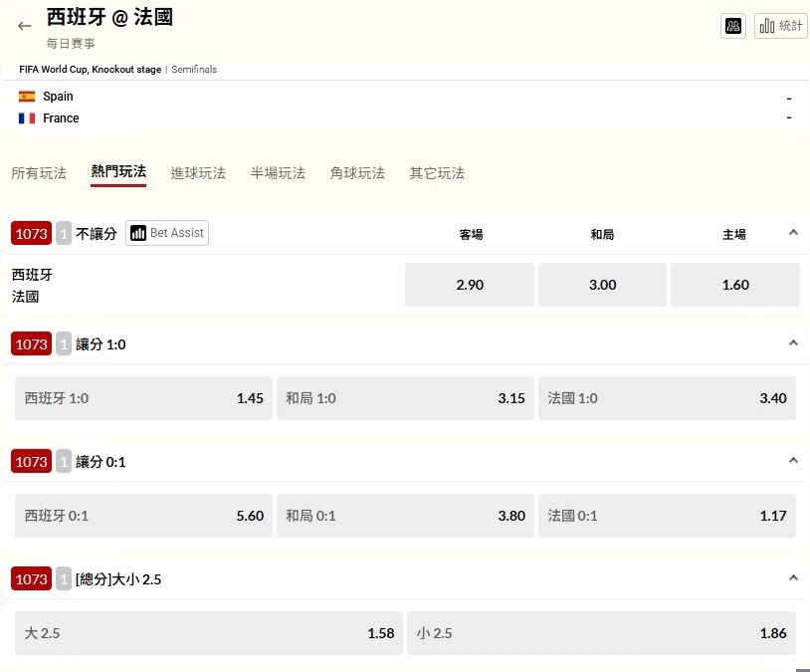Pick 法國 0:1 at 1.17
The image size is (810, 672).
(667, 516)
